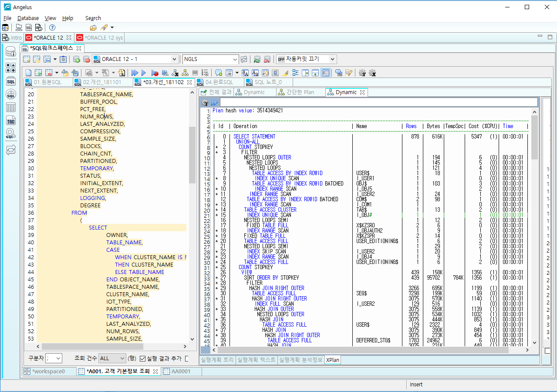Click the small double arrow in XPlan panel
The width and height of the screenshot is (557, 392).
coord(215,103)
